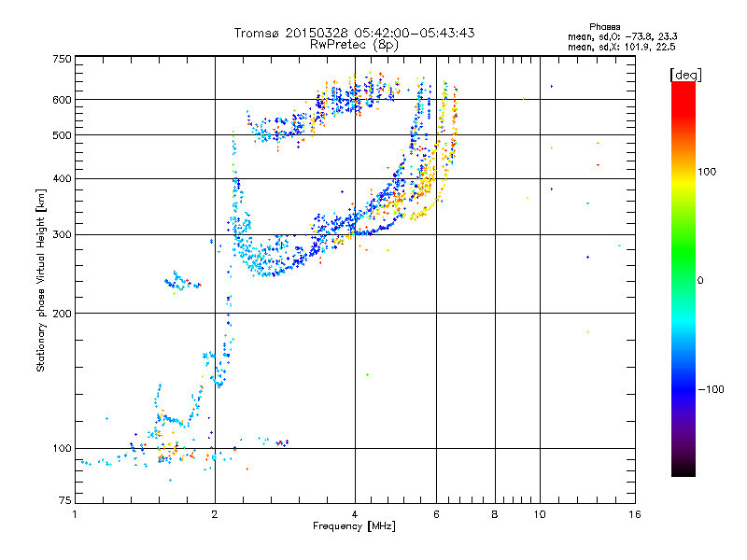Click the plot title 'Tromsø 20150328 05:42:00-05:43:43'
Viewport: 747px width, 560px height.
pyautogui.click(x=354, y=33)
